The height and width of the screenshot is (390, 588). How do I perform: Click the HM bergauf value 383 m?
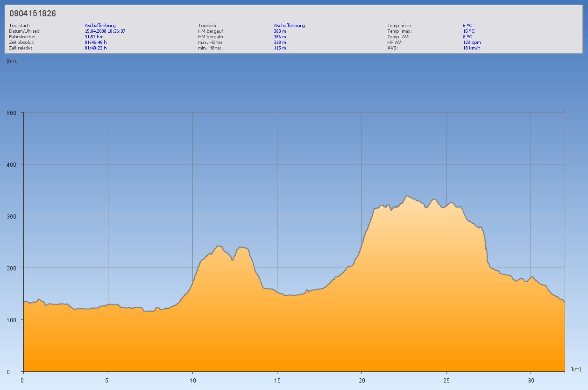pos(280,31)
